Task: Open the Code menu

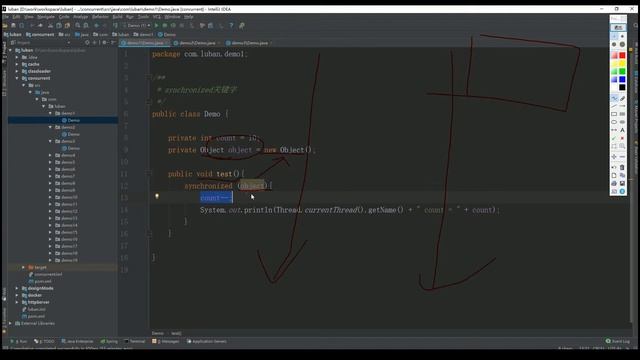Action: tap(64, 17)
